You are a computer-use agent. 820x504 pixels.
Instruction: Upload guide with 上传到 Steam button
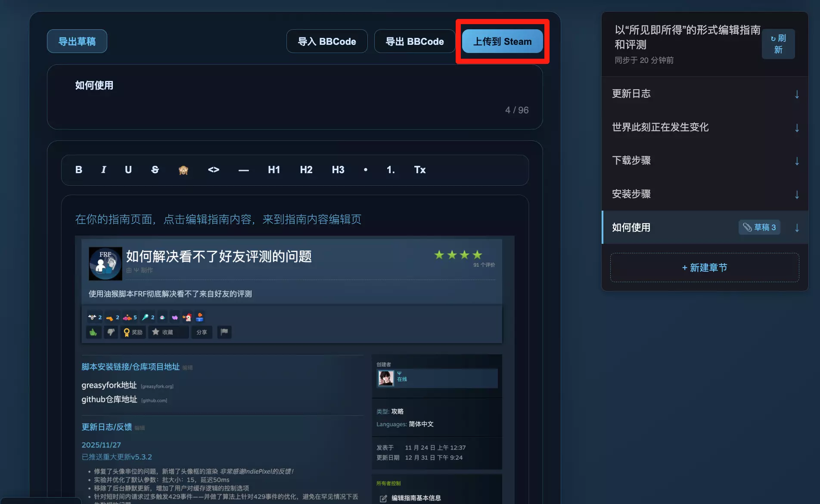click(x=503, y=41)
